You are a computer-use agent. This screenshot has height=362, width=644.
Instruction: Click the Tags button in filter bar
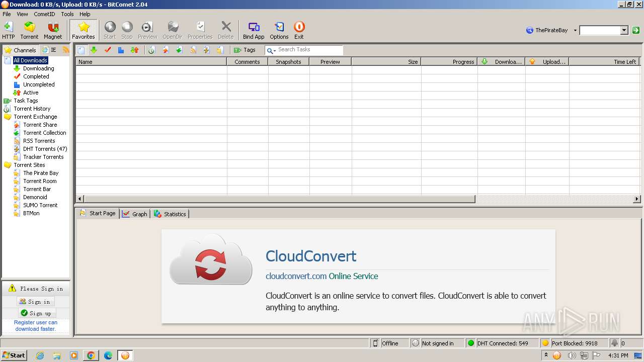click(x=245, y=50)
